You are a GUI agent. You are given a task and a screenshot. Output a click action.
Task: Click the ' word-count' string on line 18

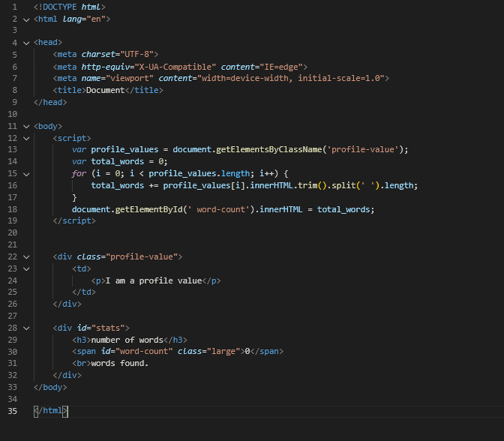(x=218, y=209)
